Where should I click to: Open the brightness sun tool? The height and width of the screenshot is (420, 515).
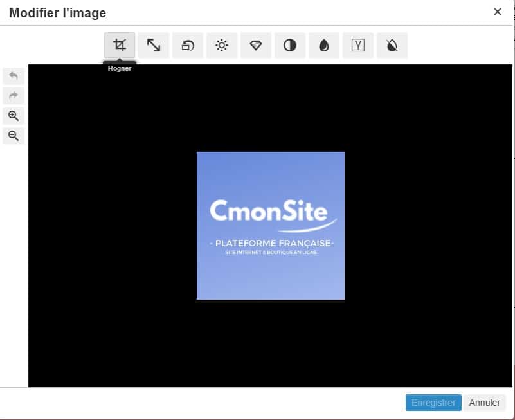pyautogui.click(x=222, y=45)
